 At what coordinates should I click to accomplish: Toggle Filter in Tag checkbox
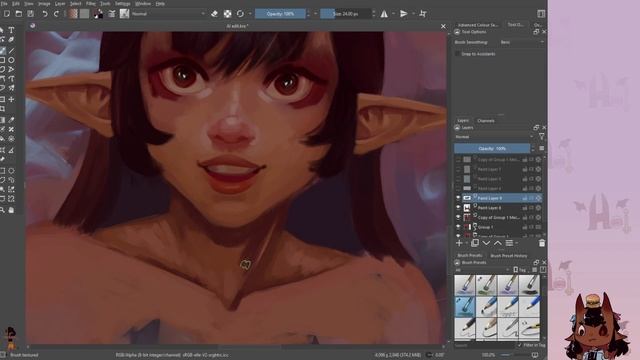(x=520, y=345)
